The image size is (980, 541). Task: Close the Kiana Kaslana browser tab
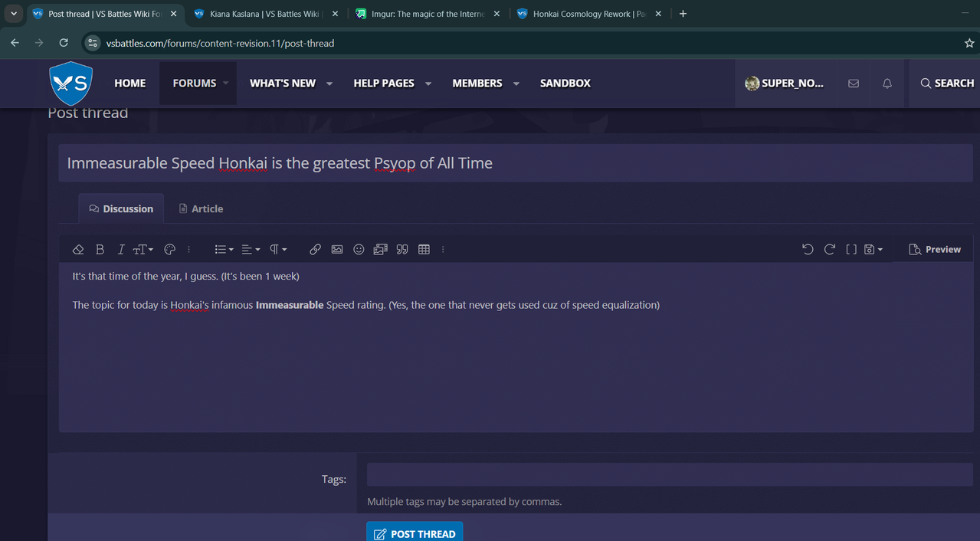335,14
